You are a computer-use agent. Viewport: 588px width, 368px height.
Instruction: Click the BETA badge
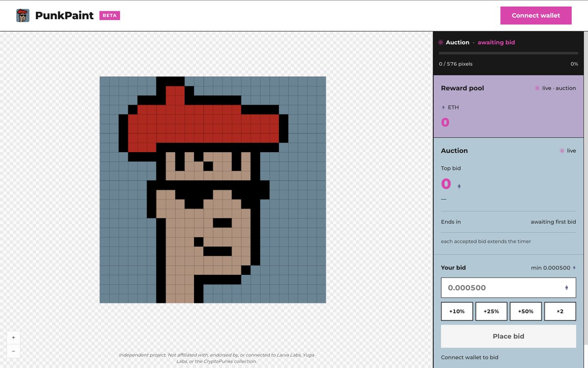(x=110, y=16)
